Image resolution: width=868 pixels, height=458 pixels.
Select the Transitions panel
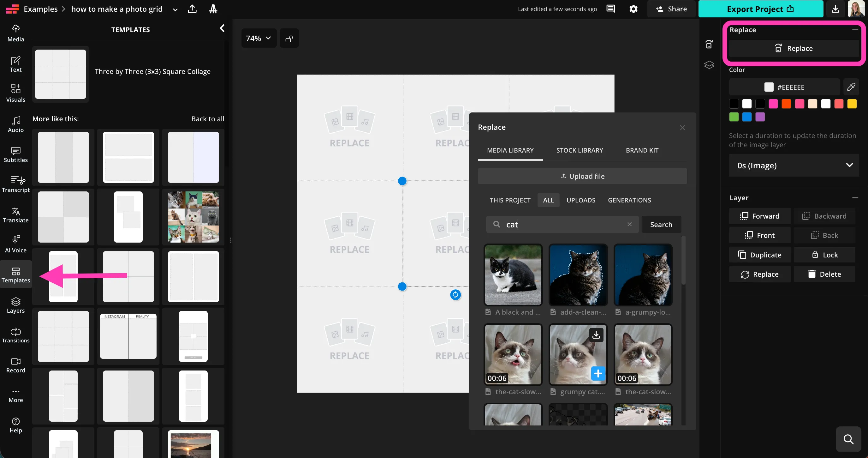coord(15,334)
